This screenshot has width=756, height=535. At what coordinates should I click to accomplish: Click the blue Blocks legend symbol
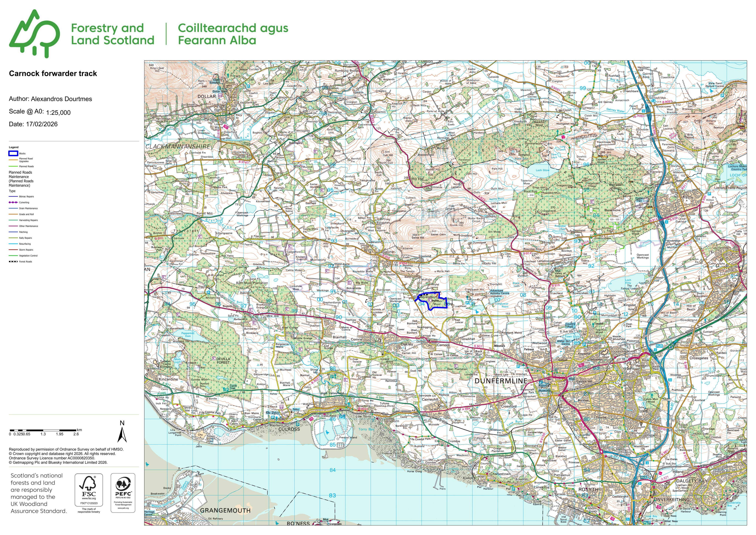[x=13, y=154]
